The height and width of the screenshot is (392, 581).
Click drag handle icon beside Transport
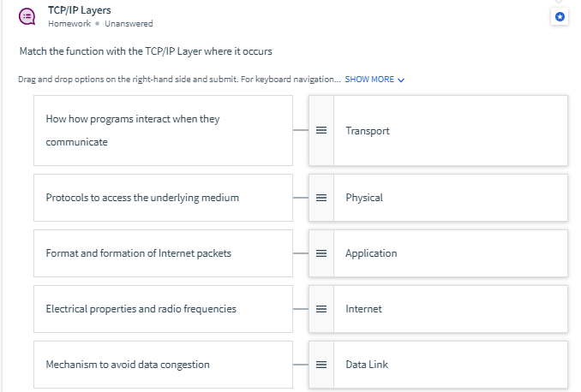tap(321, 131)
